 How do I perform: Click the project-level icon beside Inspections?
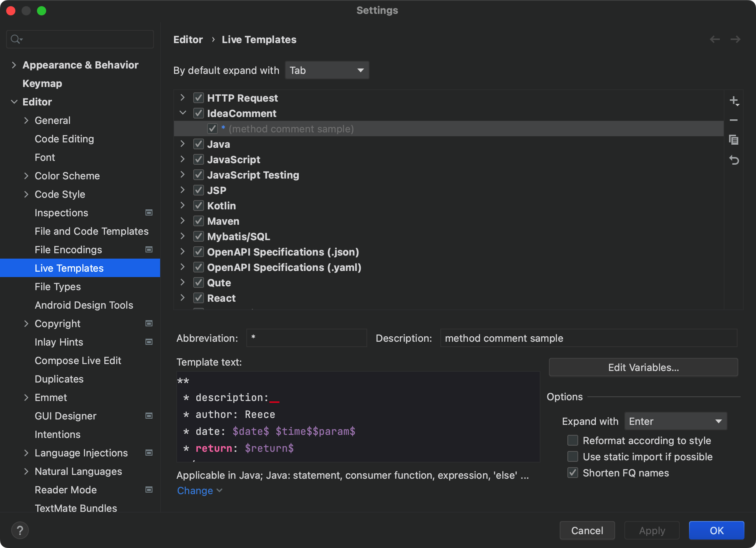point(149,212)
